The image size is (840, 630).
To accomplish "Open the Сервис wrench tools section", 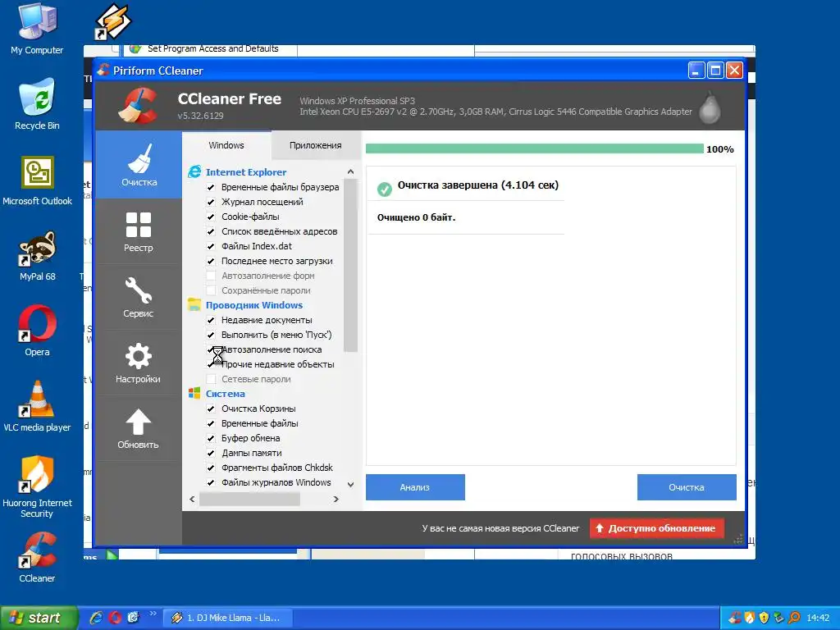I will 139,297.
